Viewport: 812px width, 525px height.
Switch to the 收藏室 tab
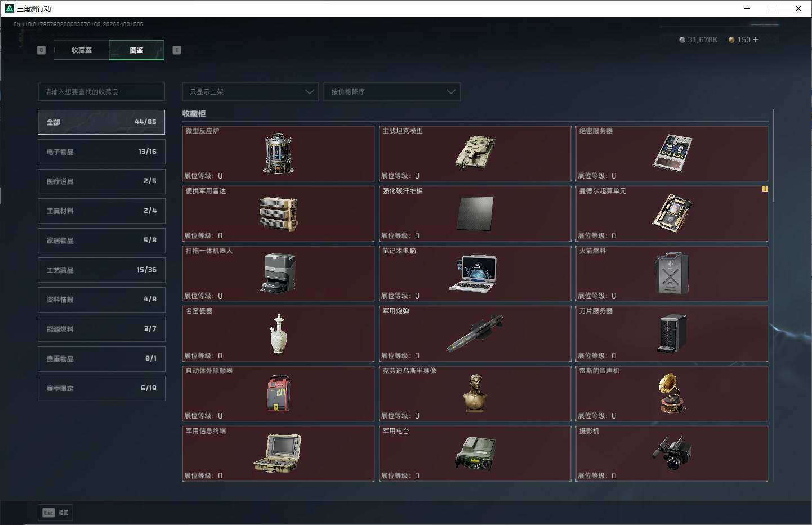[x=82, y=50]
